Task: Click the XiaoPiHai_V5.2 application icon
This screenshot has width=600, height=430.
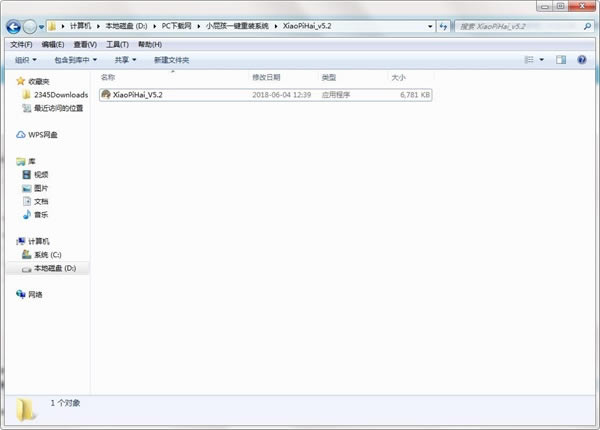Action: (x=106, y=94)
